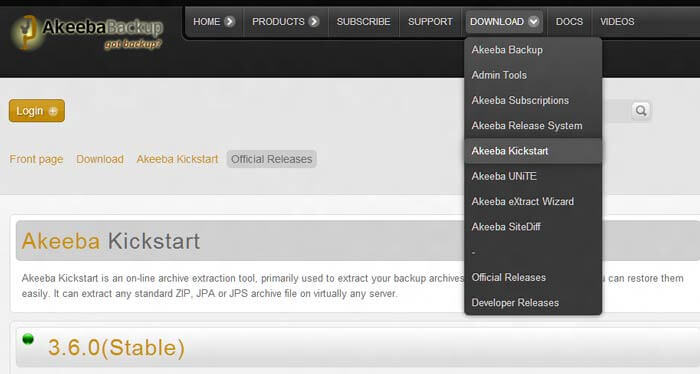Screen dimensions: 700x374
Task: Go to the SUBSCRIBE page
Action: tap(363, 21)
